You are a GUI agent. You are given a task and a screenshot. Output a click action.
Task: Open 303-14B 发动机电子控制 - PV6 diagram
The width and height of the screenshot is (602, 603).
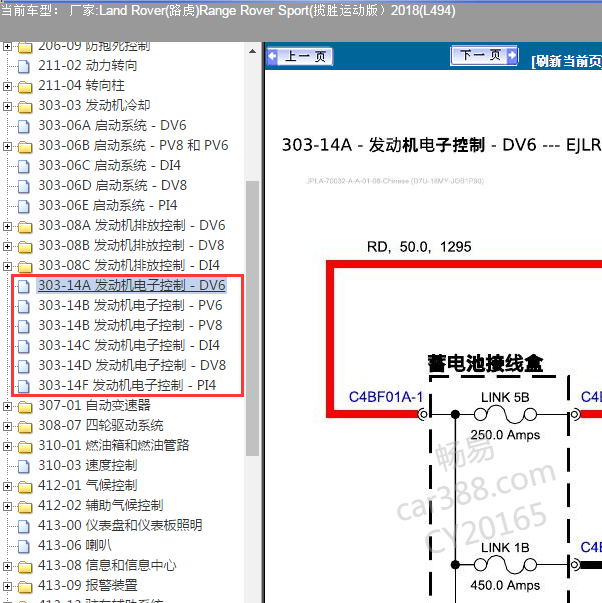(x=130, y=306)
